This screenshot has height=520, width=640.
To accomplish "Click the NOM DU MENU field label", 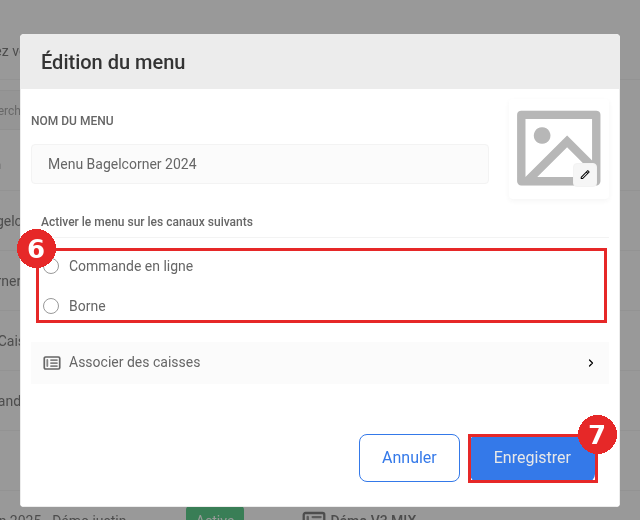I will click(x=72, y=121).
